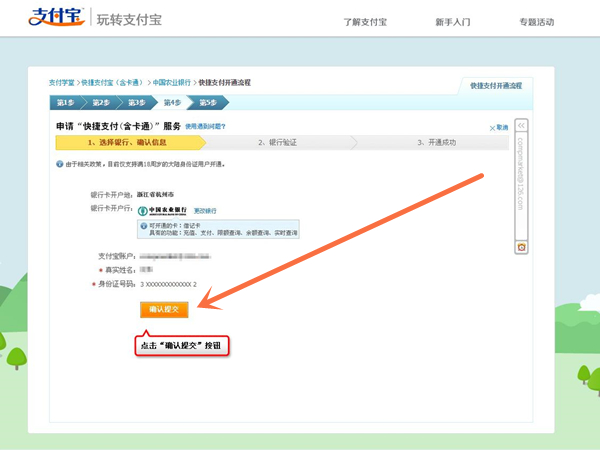Go to 第1步 step tab

[65, 102]
